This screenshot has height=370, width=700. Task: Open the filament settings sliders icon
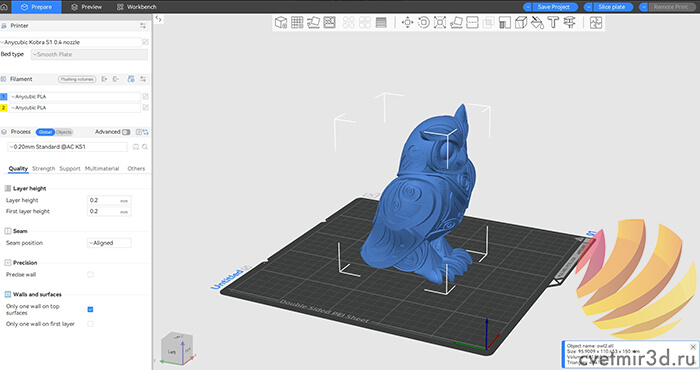tap(143, 79)
